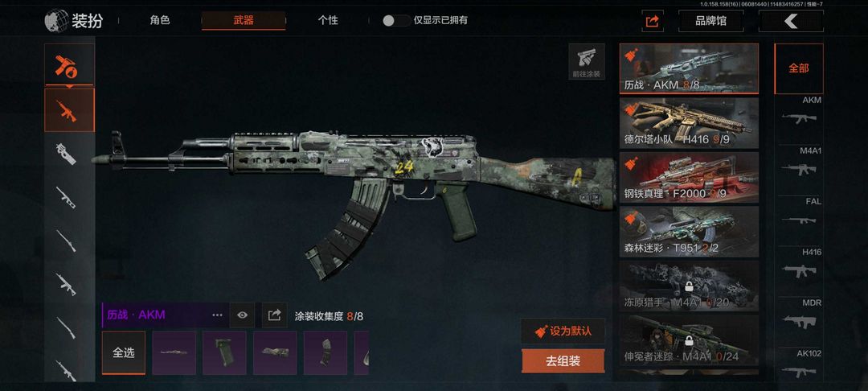The width and height of the screenshot is (868, 391).
Task: Select the AKM weapon silhouette in right list
Action: click(798, 118)
